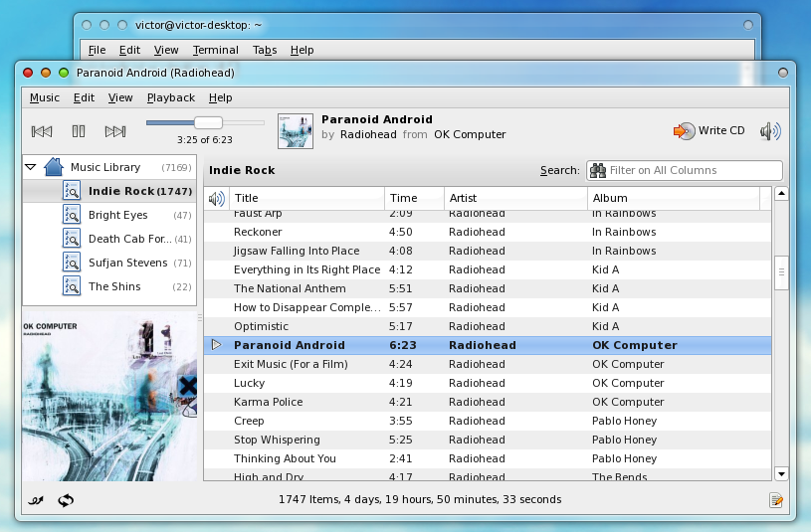This screenshot has height=532, width=811.
Task: Open the Terminal menu in terminal window
Action: 216,50
